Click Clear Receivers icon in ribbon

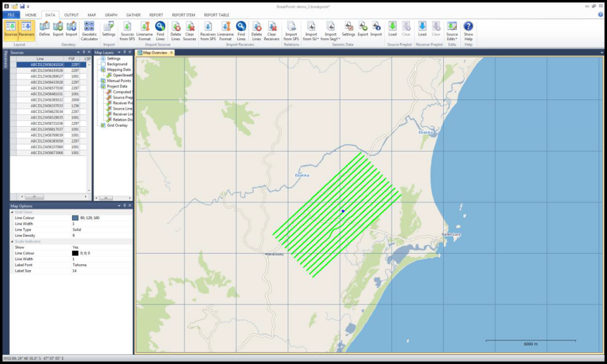pyautogui.click(x=271, y=30)
